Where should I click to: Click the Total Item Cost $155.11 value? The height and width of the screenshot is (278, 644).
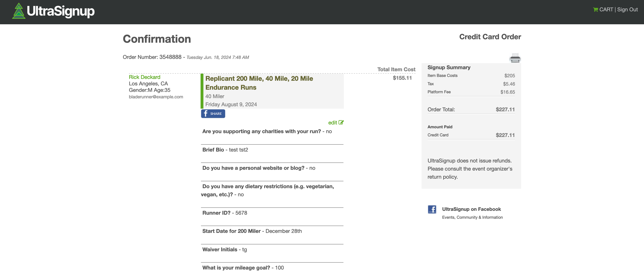click(402, 78)
